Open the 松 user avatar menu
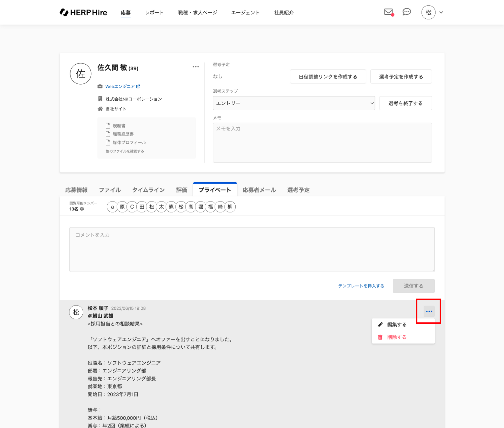The height and width of the screenshot is (428, 504). [x=428, y=12]
